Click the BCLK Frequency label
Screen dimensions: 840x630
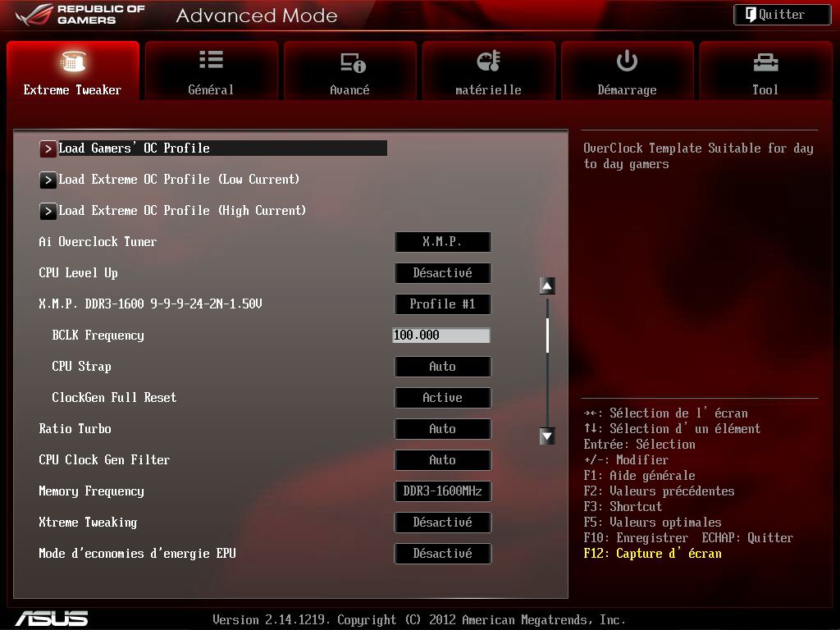(98, 336)
